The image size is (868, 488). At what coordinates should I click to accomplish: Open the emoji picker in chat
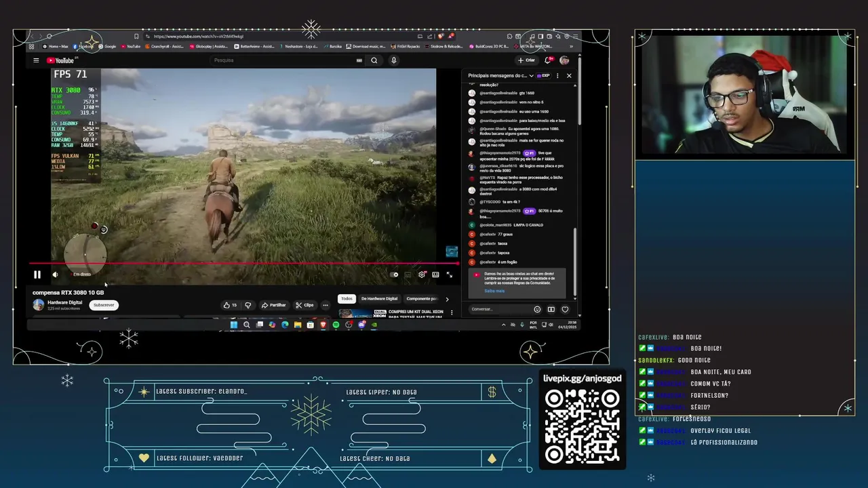pos(537,309)
